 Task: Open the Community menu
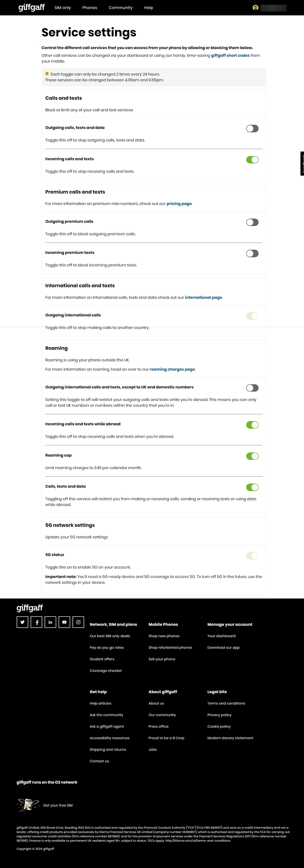[x=120, y=8]
